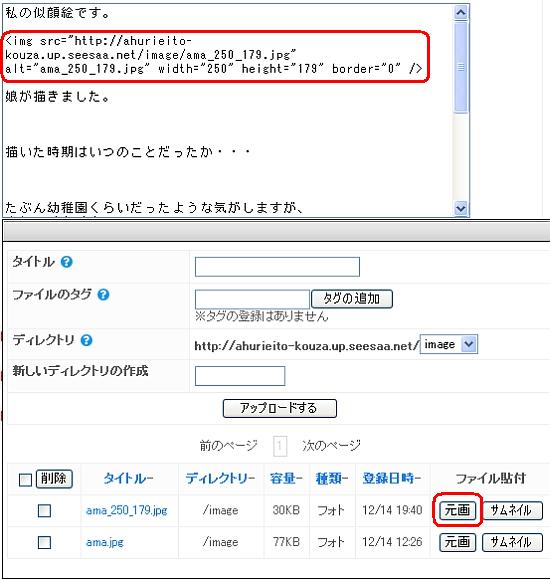
Task: Click textarea scrollbar down arrow
Action: point(460,208)
